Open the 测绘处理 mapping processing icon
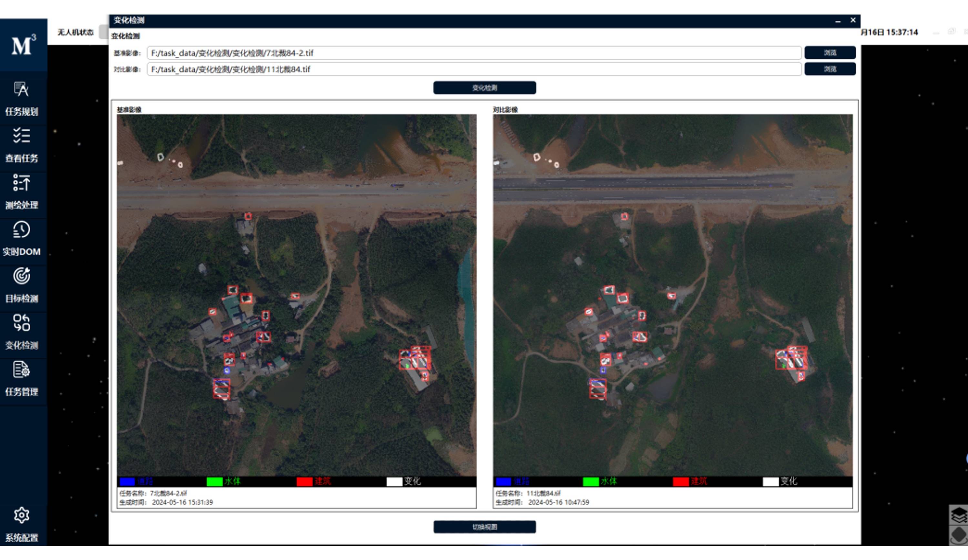The width and height of the screenshot is (968, 560). point(22,183)
